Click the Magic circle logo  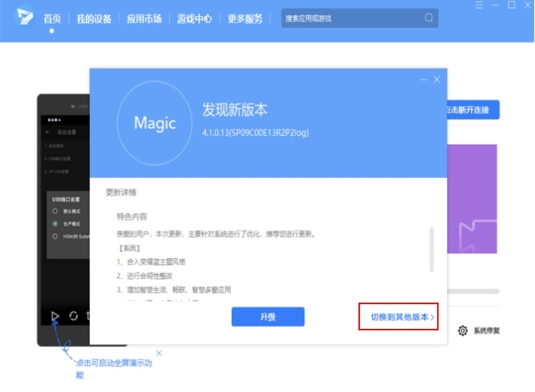154,123
